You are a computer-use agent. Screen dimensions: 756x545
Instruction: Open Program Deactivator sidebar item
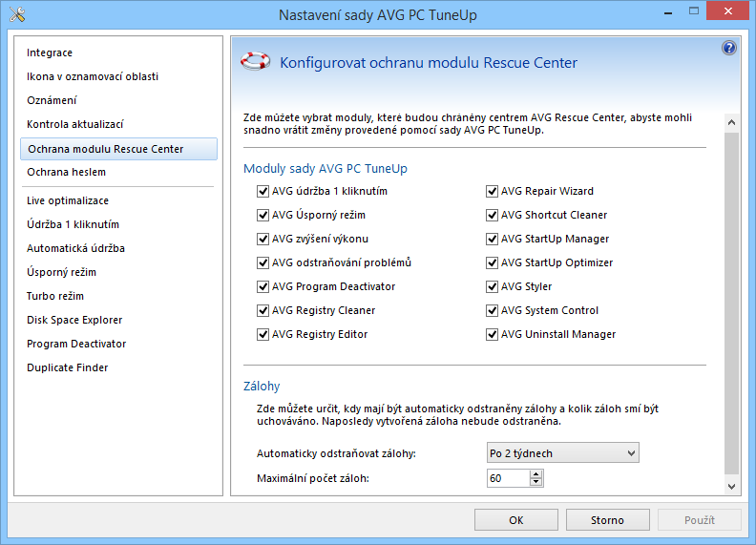[76, 344]
